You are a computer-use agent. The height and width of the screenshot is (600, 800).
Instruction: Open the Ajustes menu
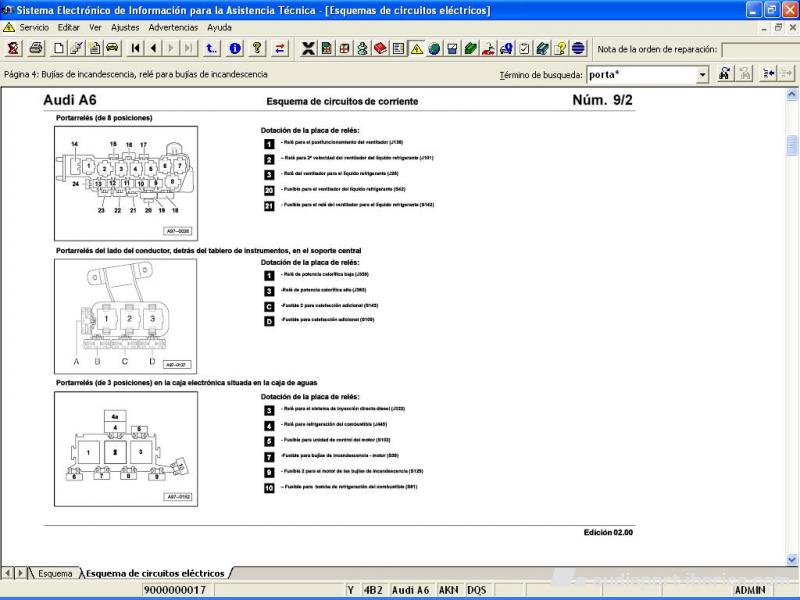[125, 28]
